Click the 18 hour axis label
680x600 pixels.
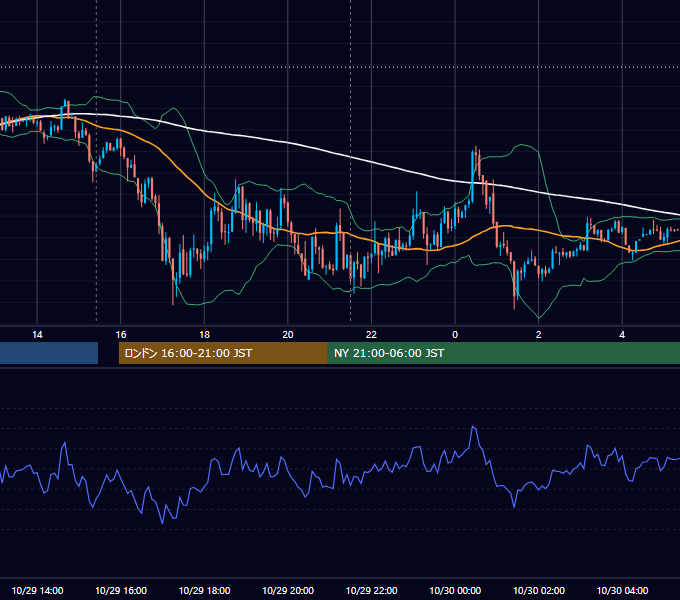[204, 334]
